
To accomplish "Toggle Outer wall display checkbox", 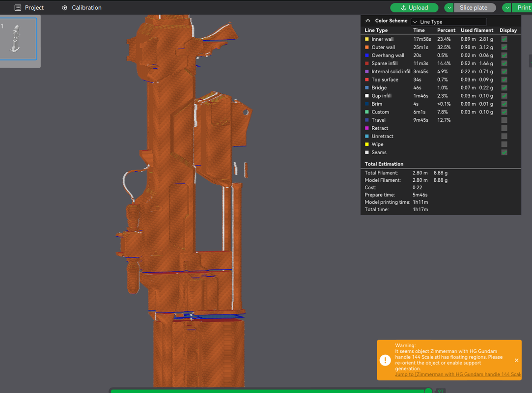I will click(504, 47).
